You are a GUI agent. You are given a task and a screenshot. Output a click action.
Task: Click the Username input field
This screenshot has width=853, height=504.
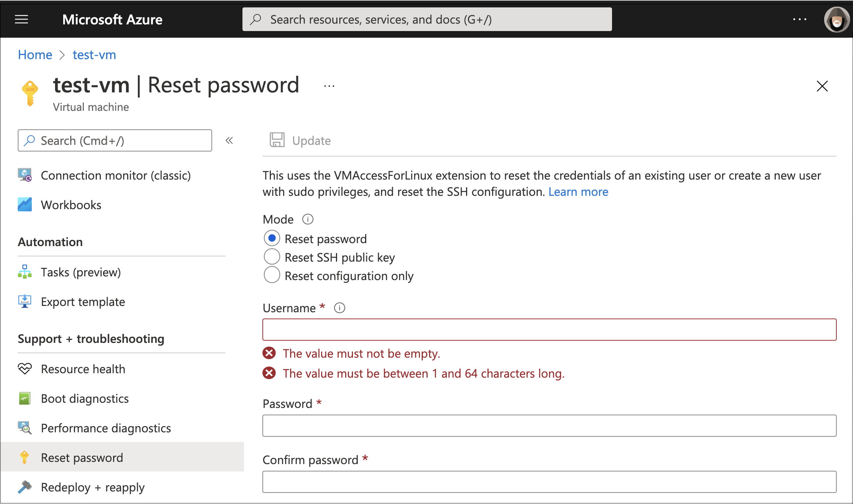550,329
